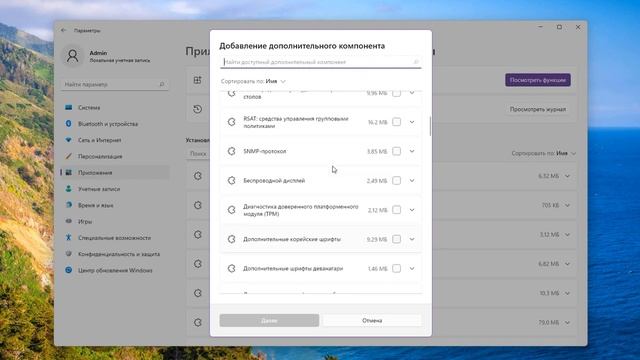Expand the 6,32 МБ installed item
This screenshot has height=360, width=640.
tap(567, 176)
